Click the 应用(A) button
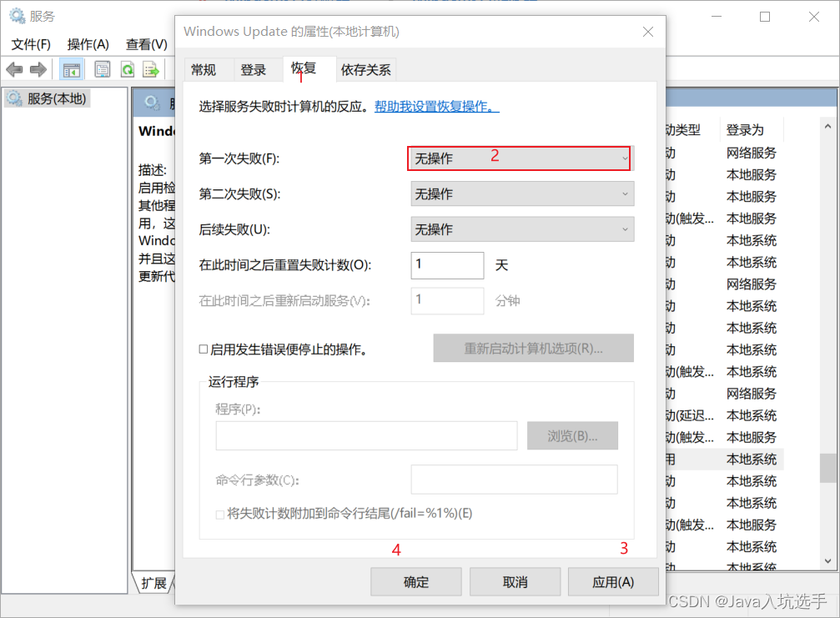 pos(613,582)
